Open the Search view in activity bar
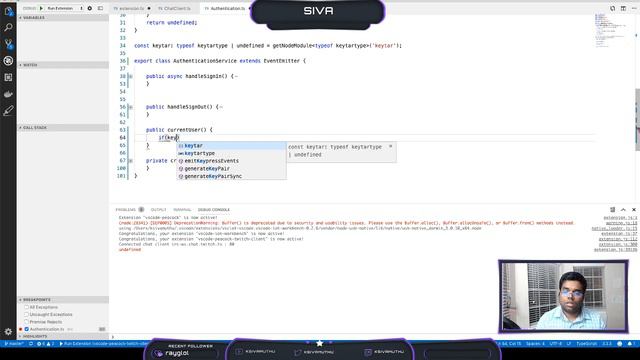Viewport: 640px width, 360px height. [x=8, y=27]
